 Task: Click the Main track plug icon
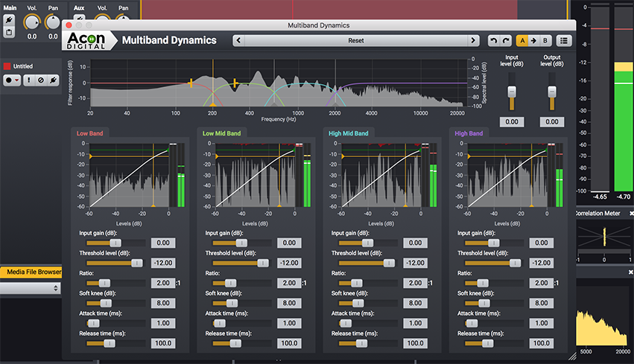(9, 19)
